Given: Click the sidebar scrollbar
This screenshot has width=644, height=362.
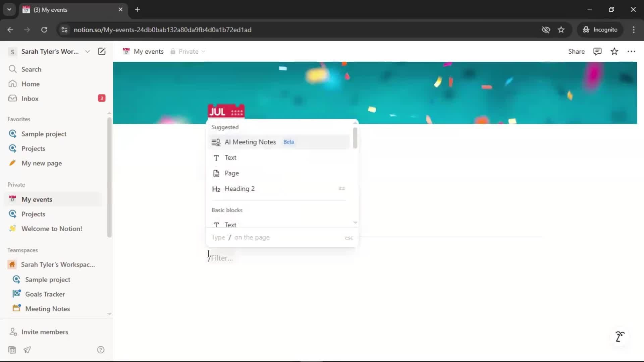Looking at the screenshot, I should [x=109, y=177].
